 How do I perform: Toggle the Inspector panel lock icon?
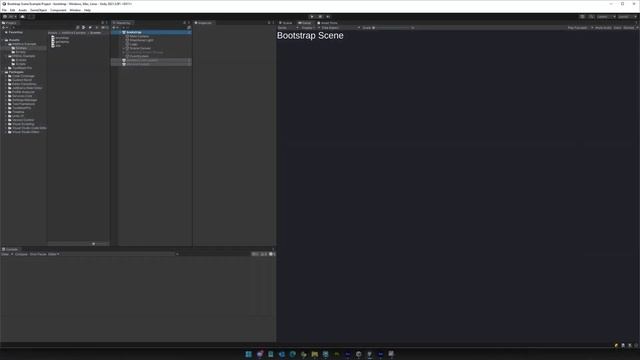click(269, 23)
